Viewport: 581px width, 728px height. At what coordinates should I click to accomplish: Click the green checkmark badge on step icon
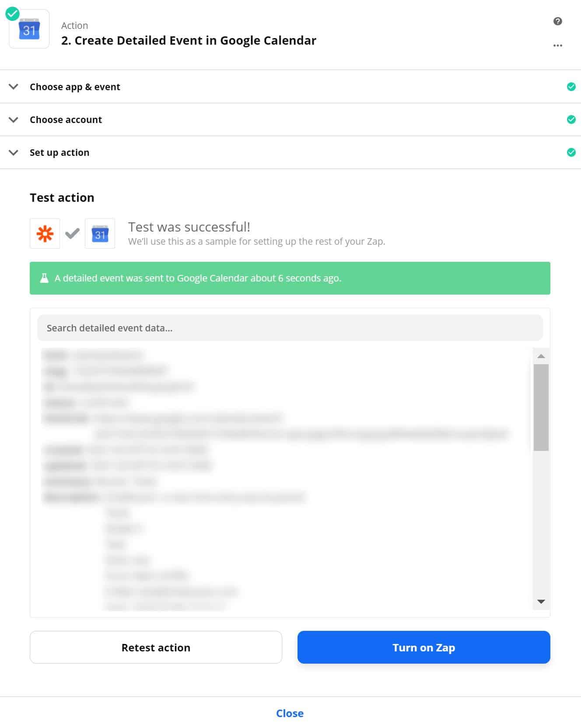(x=12, y=14)
